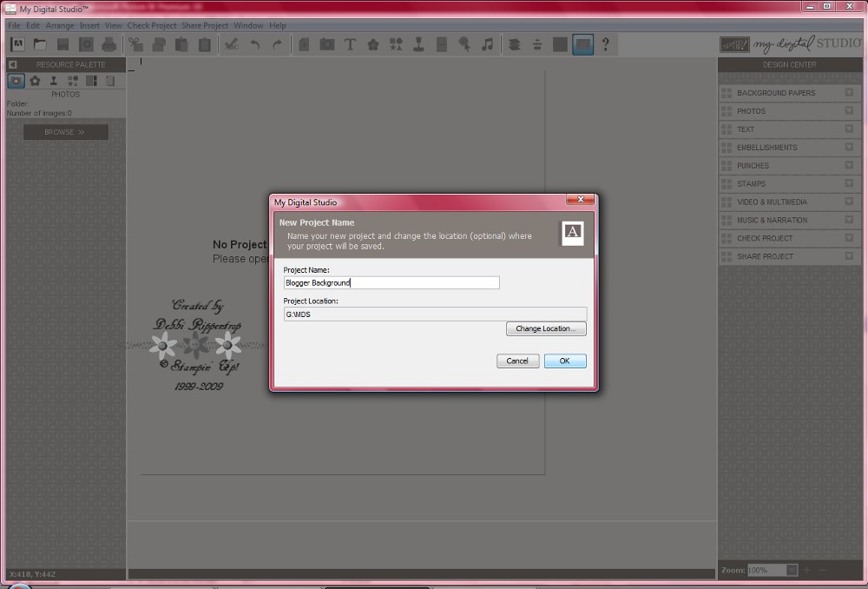The width and height of the screenshot is (868, 589).
Task: Close the My Digital Studio dialog
Action: tap(581, 200)
